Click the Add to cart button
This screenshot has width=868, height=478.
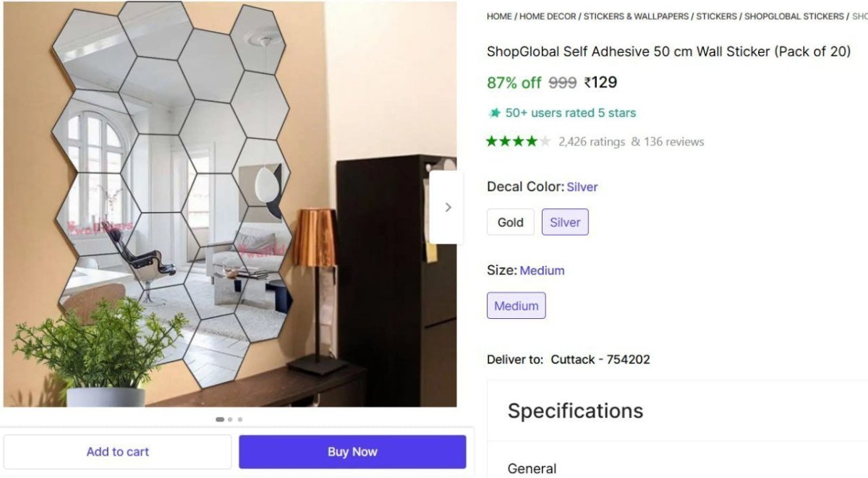click(117, 452)
